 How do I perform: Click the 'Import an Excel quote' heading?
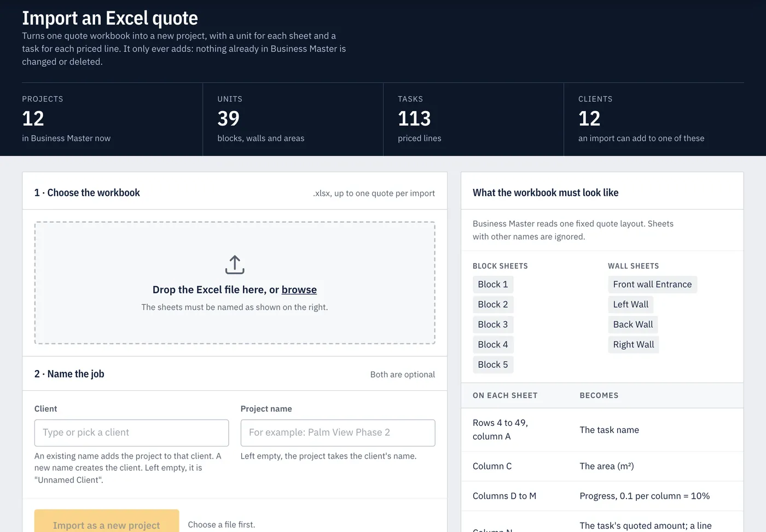(x=110, y=18)
